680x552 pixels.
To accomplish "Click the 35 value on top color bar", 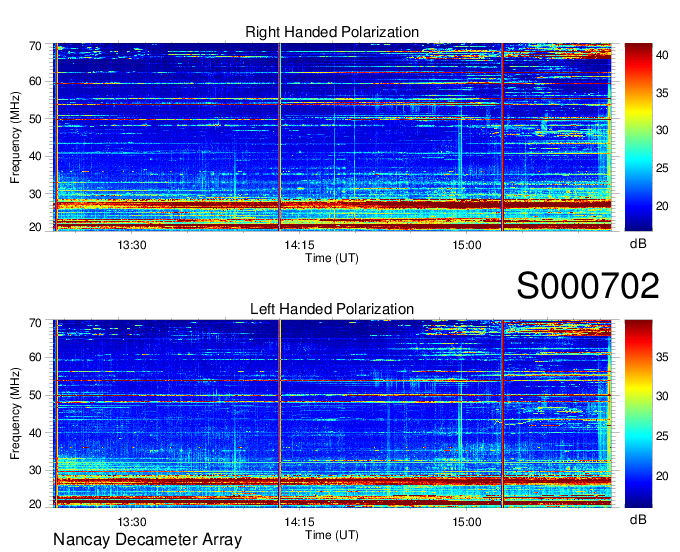I will pyautogui.click(x=662, y=93).
